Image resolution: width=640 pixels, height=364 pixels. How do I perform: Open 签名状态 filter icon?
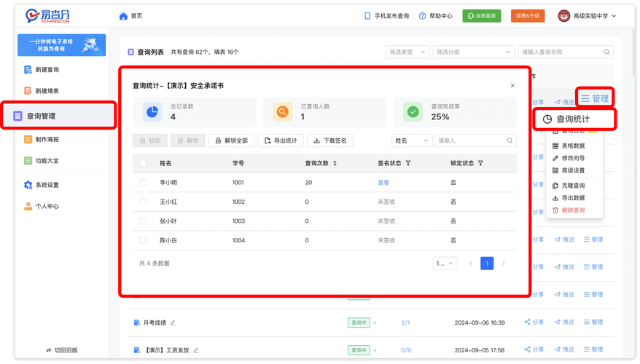point(407,163)
